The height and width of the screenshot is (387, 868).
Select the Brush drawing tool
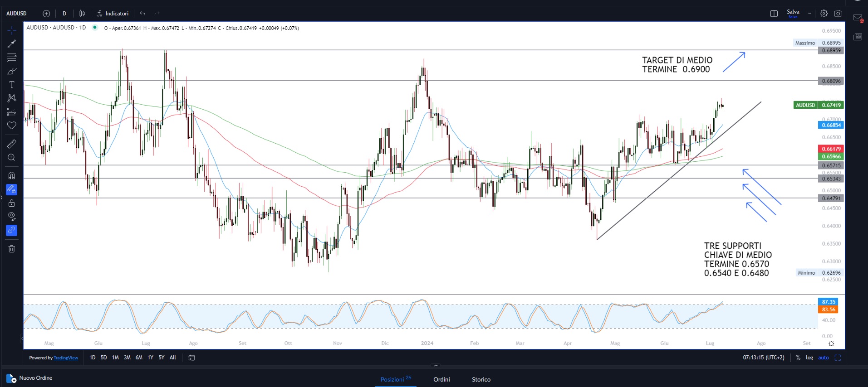point(12,71)
